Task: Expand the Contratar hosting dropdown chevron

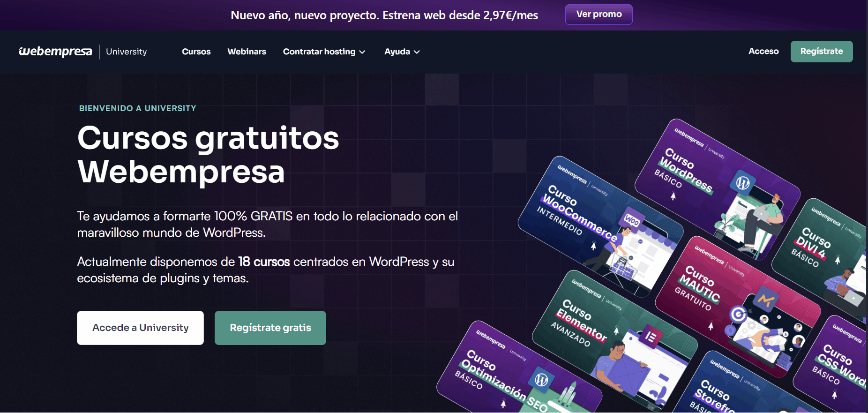Action: point(362,52)
